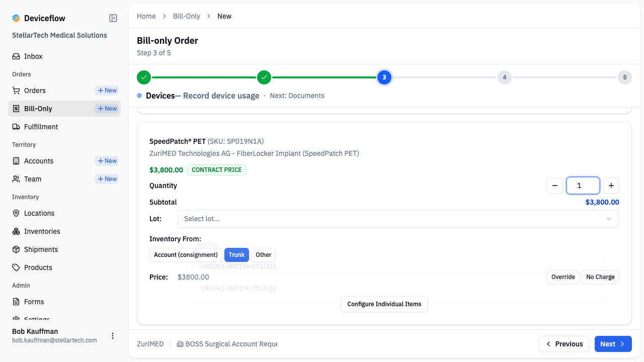Click the Locations pin icon

click(16, 213)
